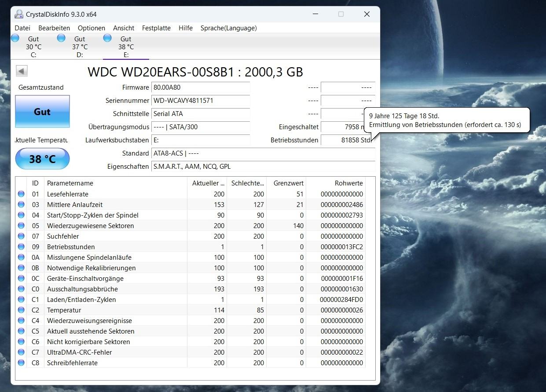This screenshot has width=546, height=392.
Task: Click the Seriennummer field WD-WCAVY4811571
Action: (x=201, y=101)
